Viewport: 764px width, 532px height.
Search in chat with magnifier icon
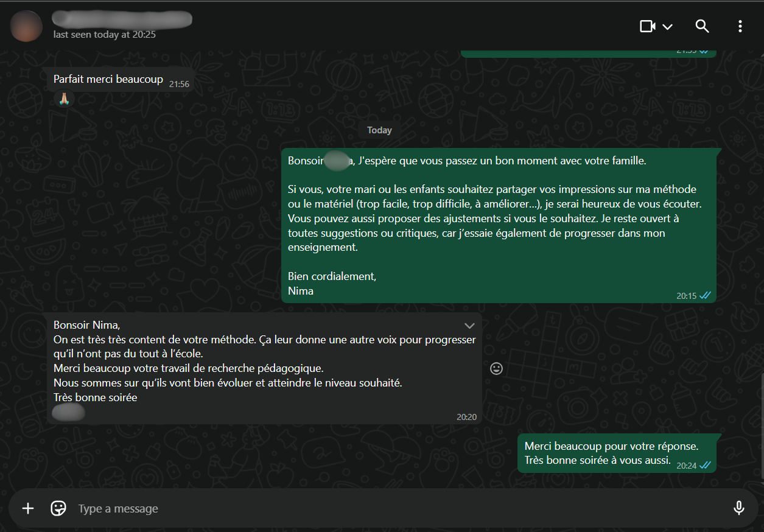pos(703,26)
